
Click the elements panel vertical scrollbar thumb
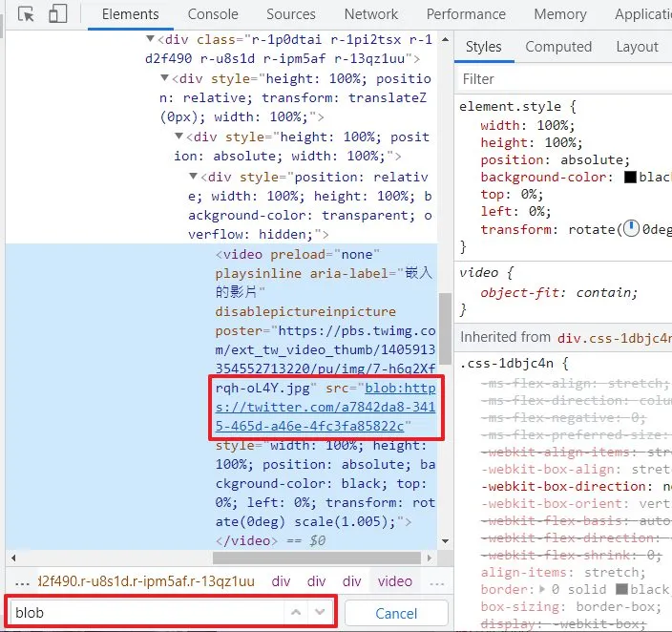click(x=445, y=328)
